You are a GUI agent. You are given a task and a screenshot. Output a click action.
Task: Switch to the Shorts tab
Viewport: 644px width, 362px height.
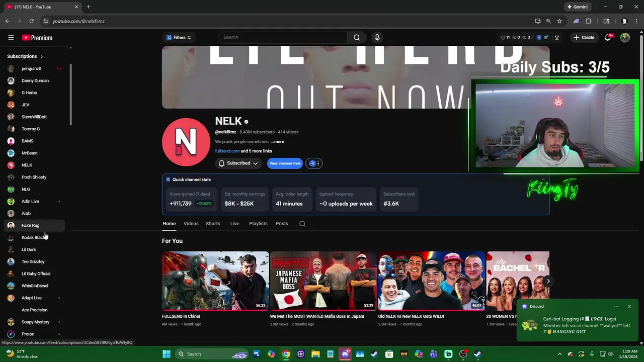point(213,224)
